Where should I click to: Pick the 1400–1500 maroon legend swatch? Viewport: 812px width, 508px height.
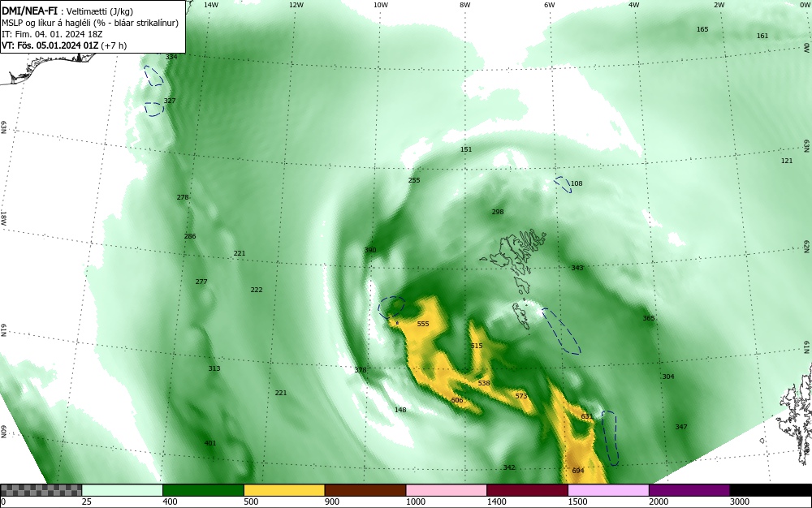click(527, 490)
